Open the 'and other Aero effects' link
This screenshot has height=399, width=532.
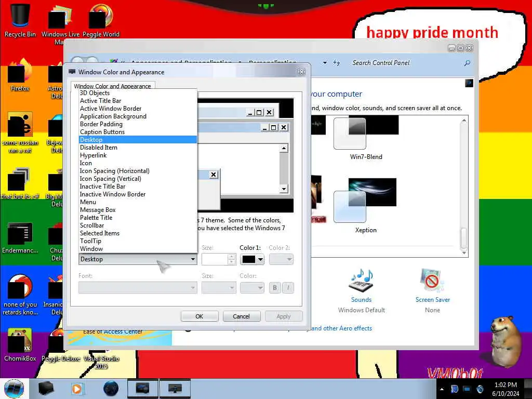[x=341, y=328]
